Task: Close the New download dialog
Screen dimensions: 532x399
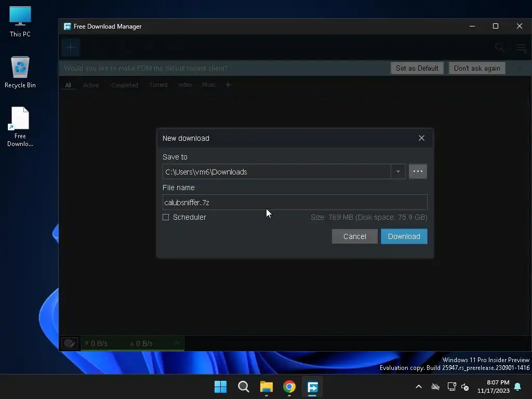Action: point(421,138)
